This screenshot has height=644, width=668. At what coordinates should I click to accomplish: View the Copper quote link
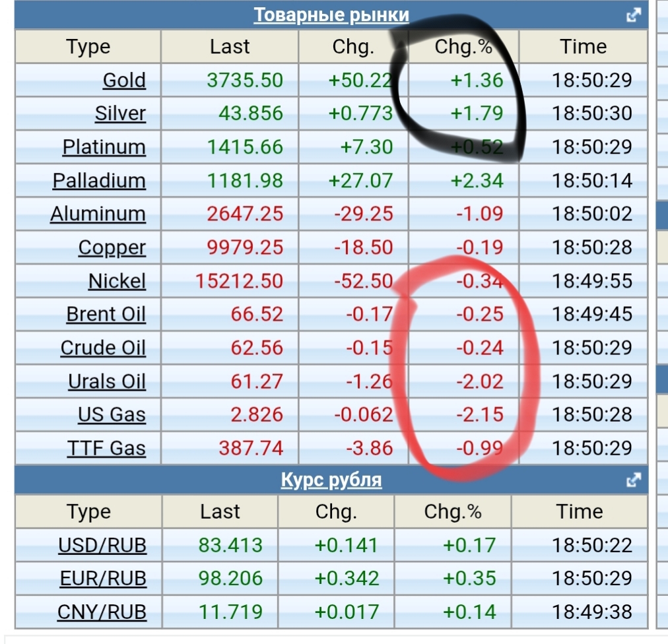[112, 247]
